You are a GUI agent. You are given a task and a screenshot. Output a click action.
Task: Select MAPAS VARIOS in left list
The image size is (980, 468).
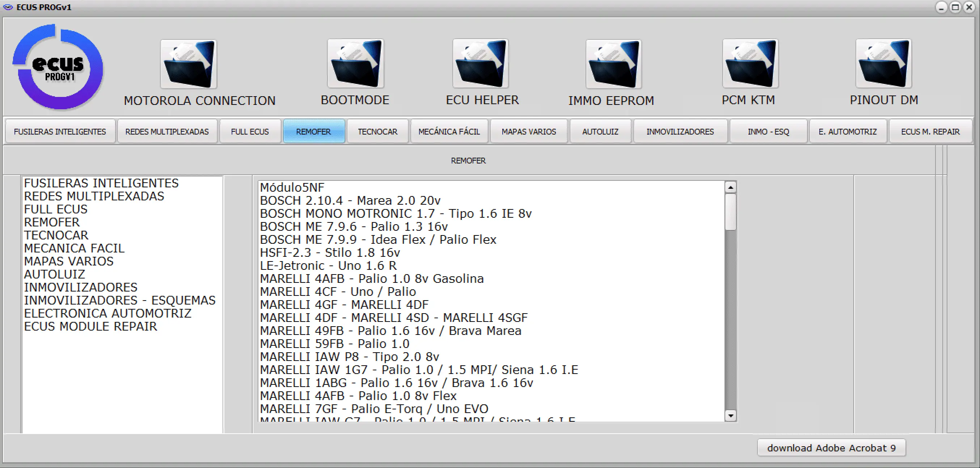(x=68, y=261)
